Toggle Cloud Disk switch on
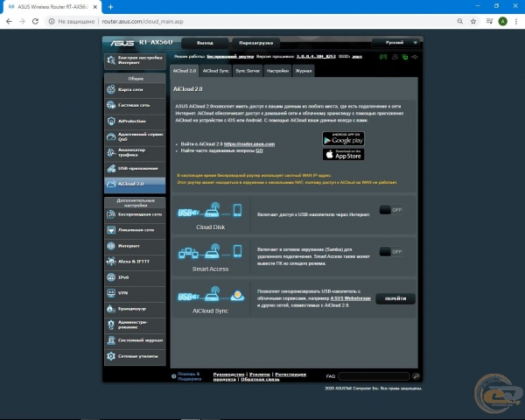Screen dimensions: 525x420 (x=391, y=210)
